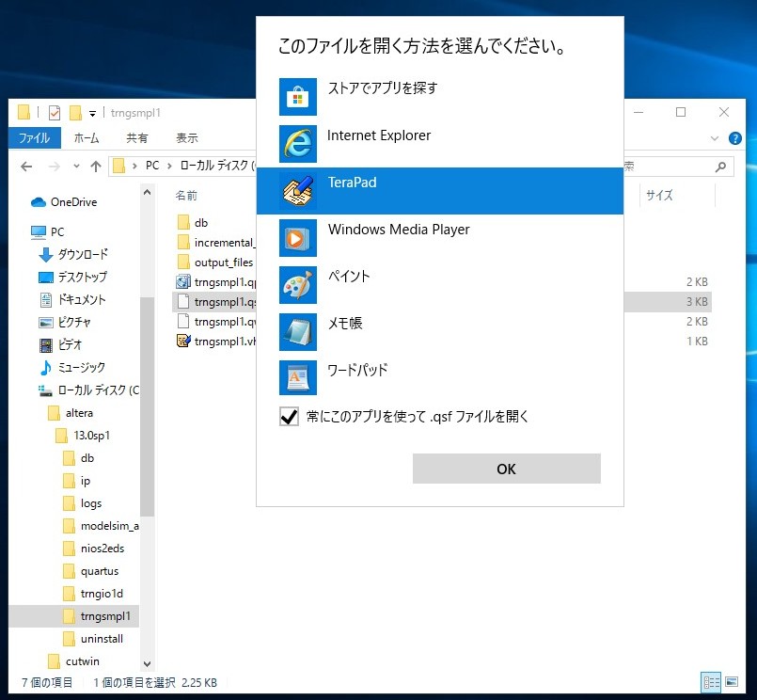Switch to details view icon in the status bar
Screen dimensions: 757x700
711,682
